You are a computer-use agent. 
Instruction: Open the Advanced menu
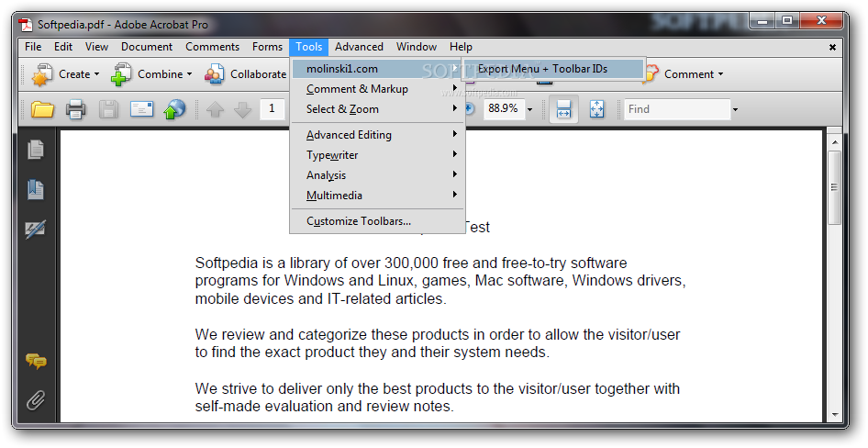point(360,47)
